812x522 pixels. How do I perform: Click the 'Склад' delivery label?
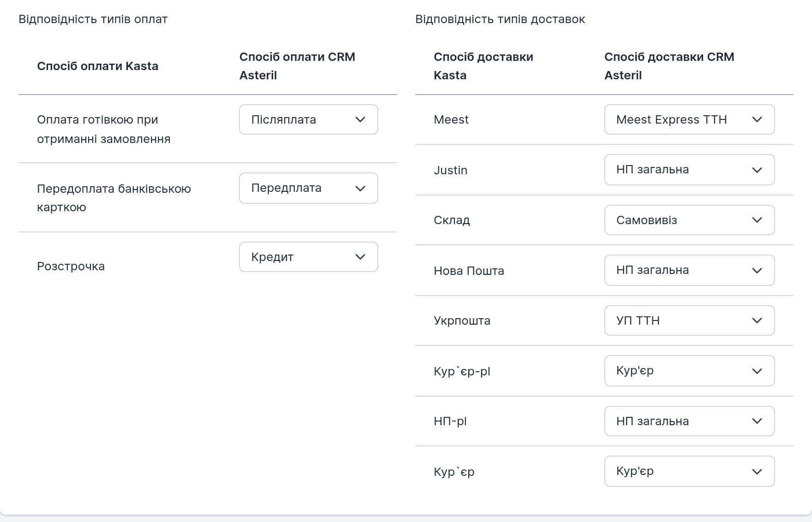click(452, 220)
